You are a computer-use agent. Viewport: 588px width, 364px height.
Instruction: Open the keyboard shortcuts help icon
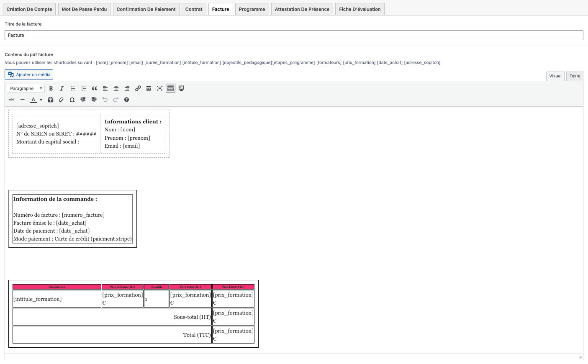pyautogui.click(x=126, y=100)
